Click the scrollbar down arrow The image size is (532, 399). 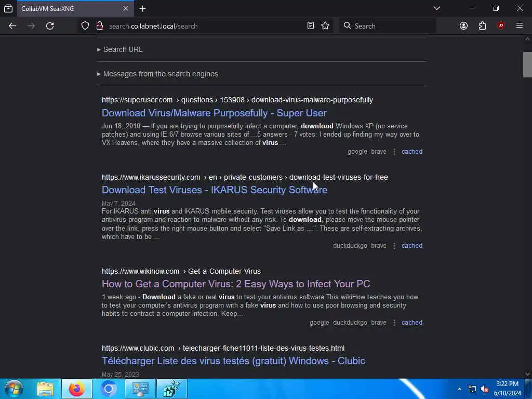pyautogui.click(x=527, y=374)
